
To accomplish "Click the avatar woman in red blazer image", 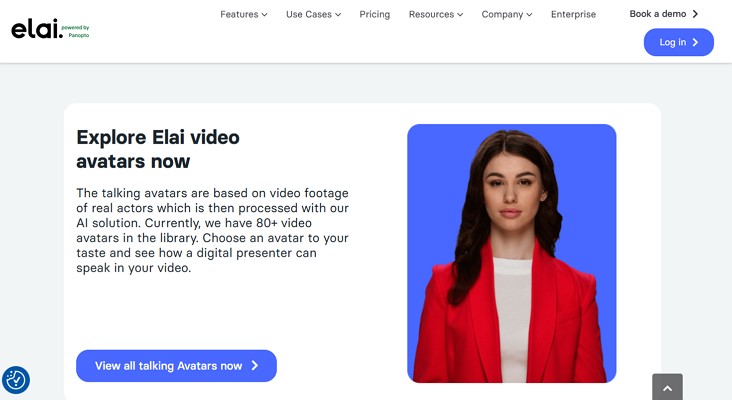I will tap(512, 253).
